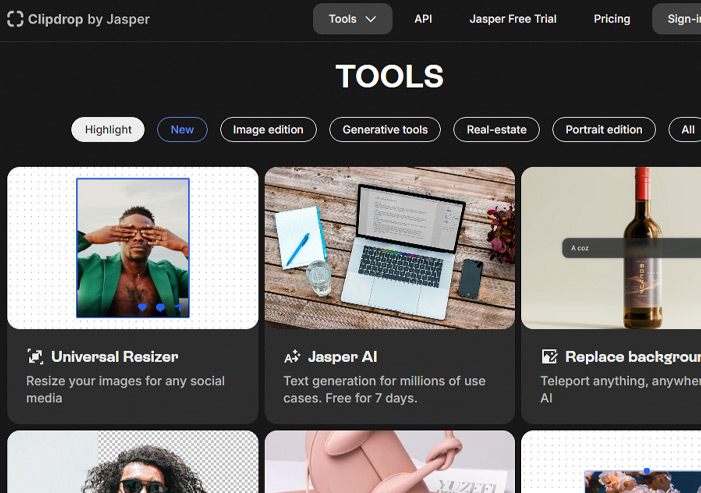Click the TOOLS page heading
Screen dimensions: 701x493
tap(389, 76)
